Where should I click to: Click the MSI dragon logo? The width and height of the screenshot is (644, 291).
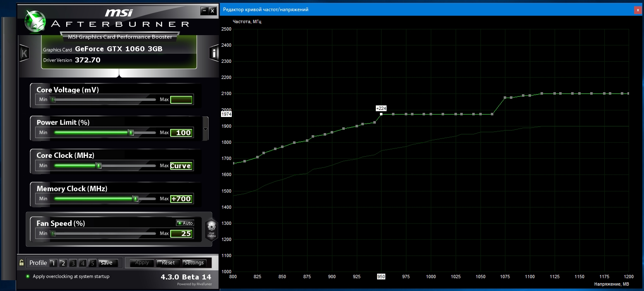pos(35,21)
